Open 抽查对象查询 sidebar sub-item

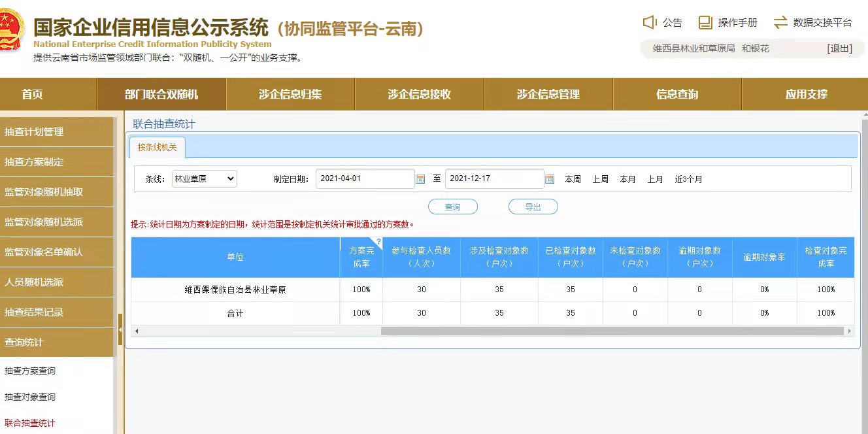pyautogui.click(x=30, y=397)
